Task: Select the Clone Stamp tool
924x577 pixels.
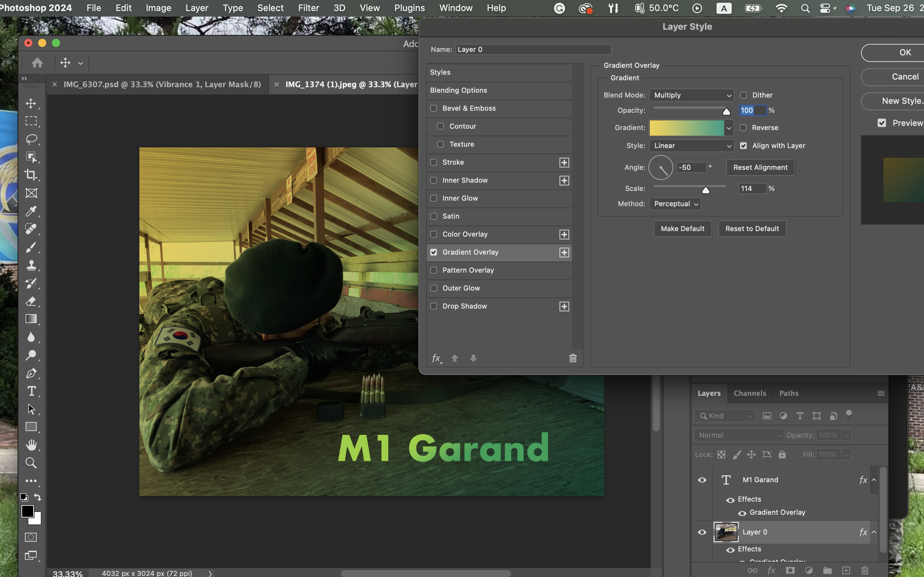Action: pos(31,265)
